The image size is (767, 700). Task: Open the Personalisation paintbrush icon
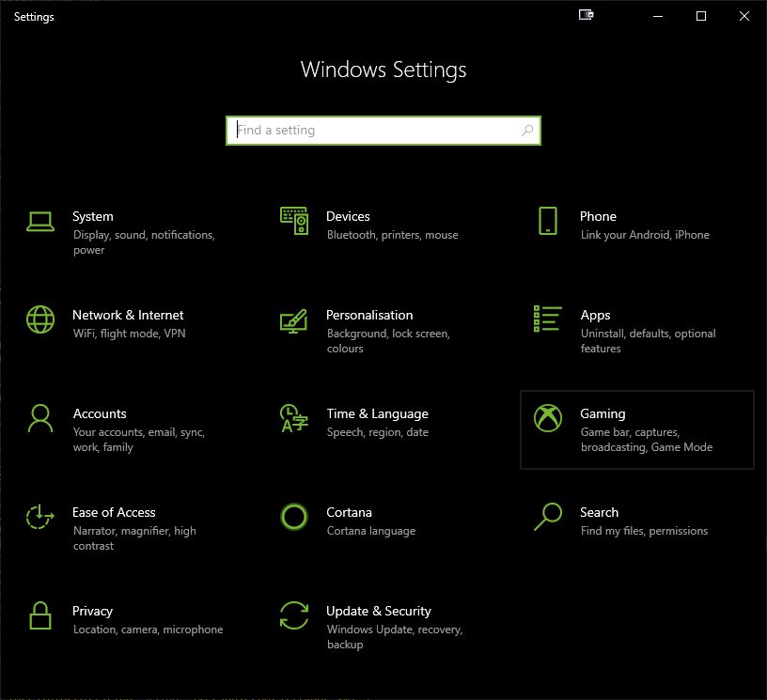coord(293,320)
